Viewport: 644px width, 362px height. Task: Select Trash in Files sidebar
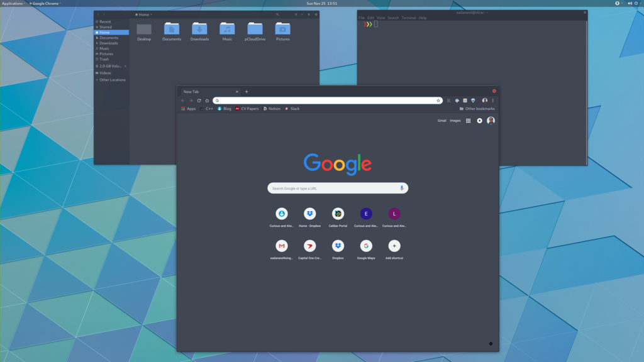(x=111, y=59)
